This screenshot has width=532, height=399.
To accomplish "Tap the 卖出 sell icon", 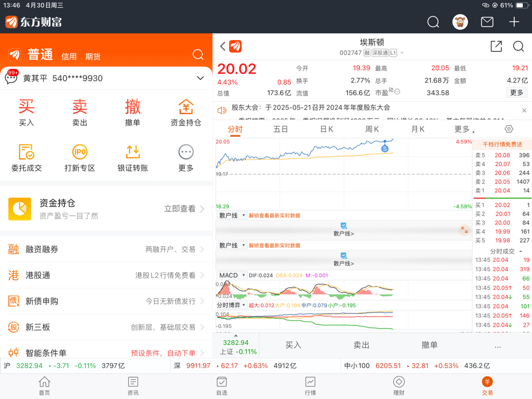I will coord(79,112).
